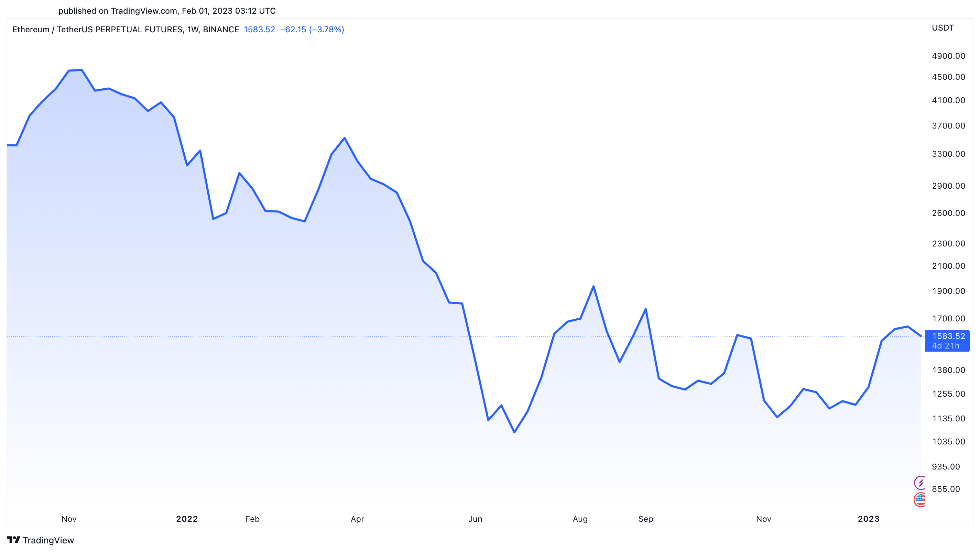Click the Apr label on time axis
The height and width of the screenshot is (552, 980).
(357, 519)
